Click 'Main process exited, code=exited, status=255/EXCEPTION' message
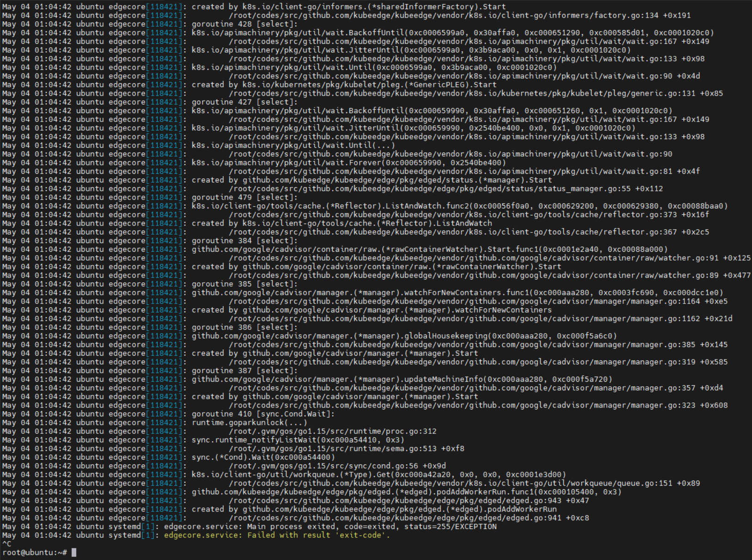The width and height of the screenshot is (752, 560). (372, 527)
